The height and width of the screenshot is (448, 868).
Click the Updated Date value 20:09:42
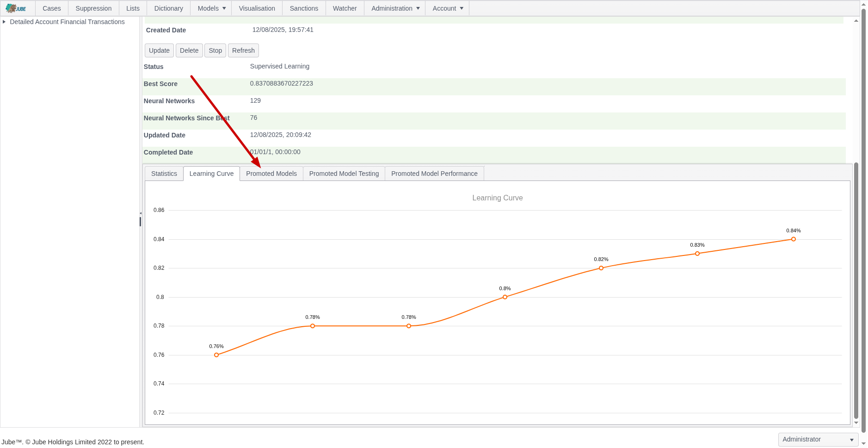pyautogui.click(x=281, y=135)
